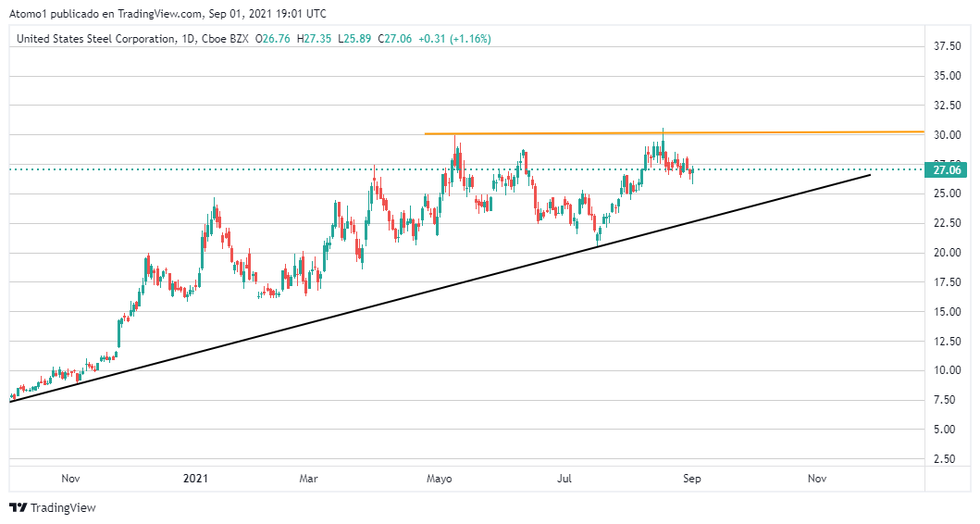
Task: Click the last Nov label on time axis
Action: pyautogui.click(x=817, y=479)
